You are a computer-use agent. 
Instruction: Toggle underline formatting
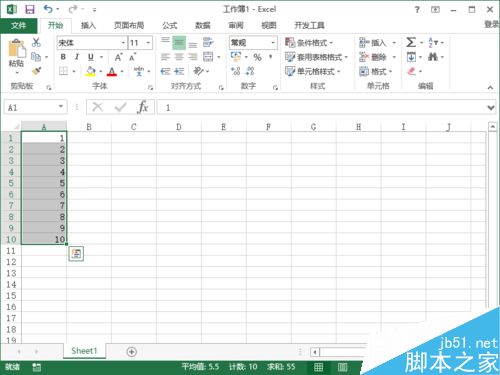tap(91, 57)
